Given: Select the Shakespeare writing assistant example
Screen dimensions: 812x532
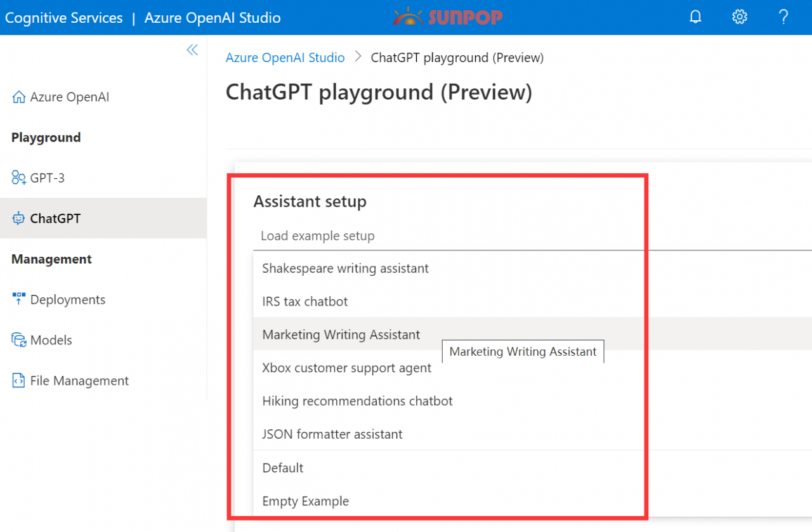Looking at the screenshot, I should point(345,268).
